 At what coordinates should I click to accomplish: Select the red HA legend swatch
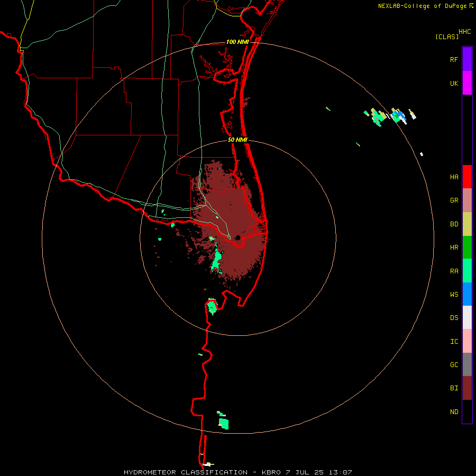[x=467, y=177]
